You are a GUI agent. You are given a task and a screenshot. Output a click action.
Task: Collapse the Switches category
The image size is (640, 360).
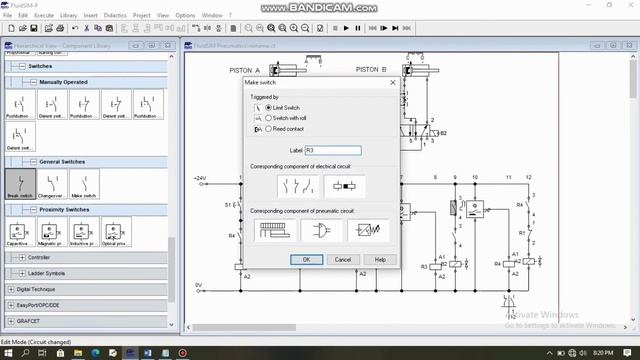tap(22, 66)
